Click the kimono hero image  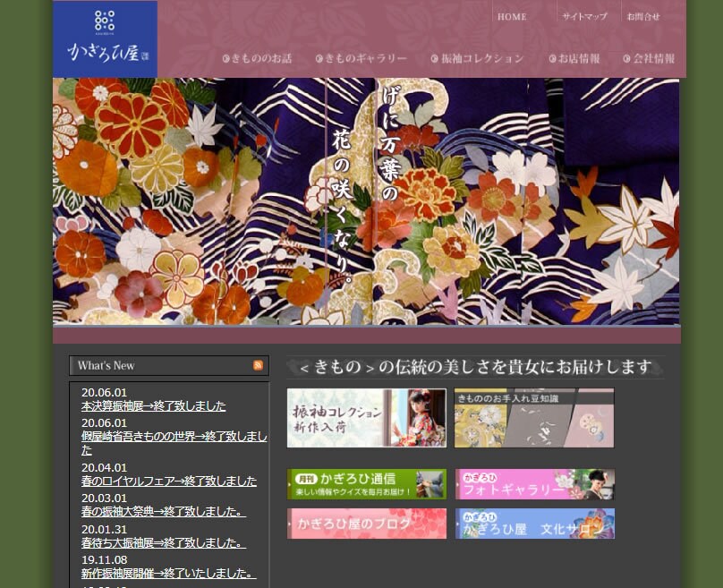(x=366, y=201)
